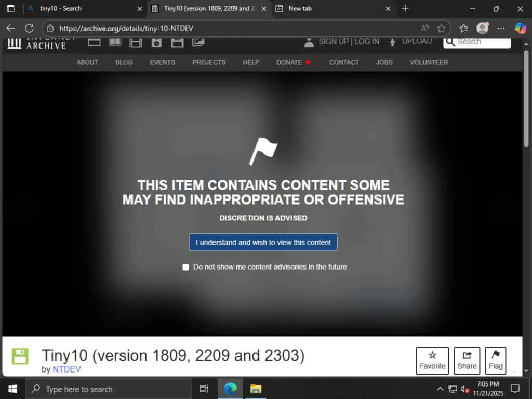Click the upload arrow icon

click(392, 42)
